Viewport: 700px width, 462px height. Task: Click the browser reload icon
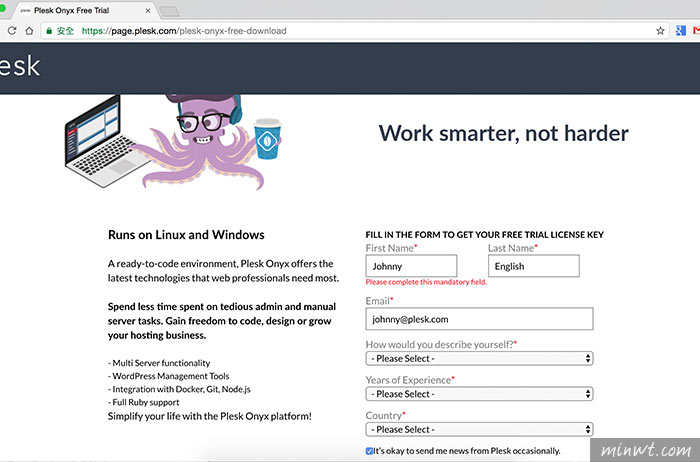click(12, 30)
